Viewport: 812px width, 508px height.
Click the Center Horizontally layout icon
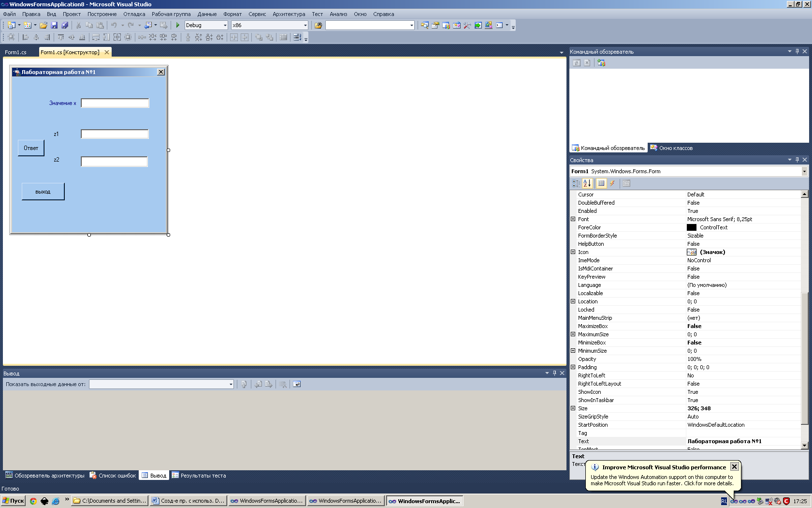(234, 37)
